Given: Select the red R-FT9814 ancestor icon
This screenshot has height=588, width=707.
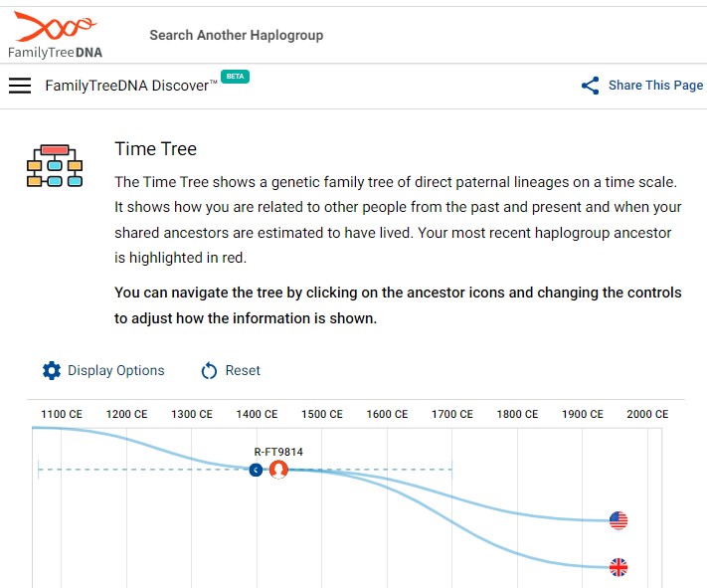Looking at the screenshot, I should [x=278, y=470].
